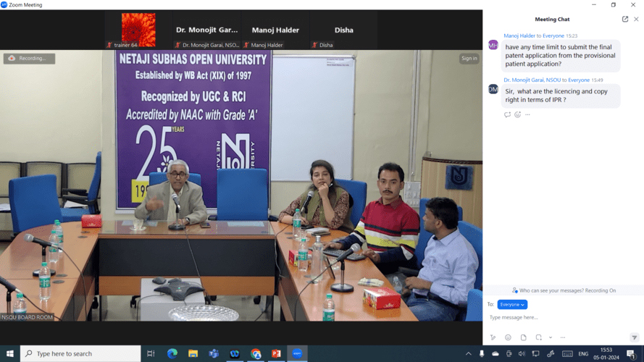
Task: Click the 'Meeting Chat' panel title
Action: point(552,20)
